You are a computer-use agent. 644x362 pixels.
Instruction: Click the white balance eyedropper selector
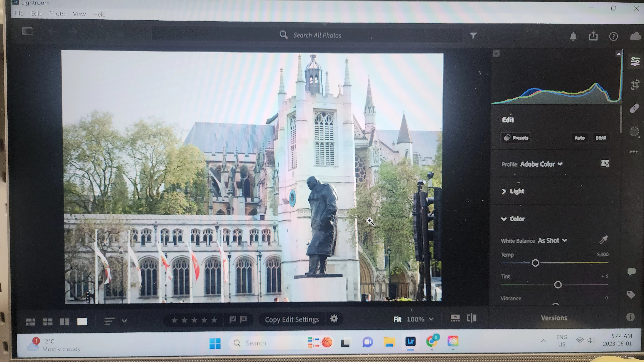point(603,240)
